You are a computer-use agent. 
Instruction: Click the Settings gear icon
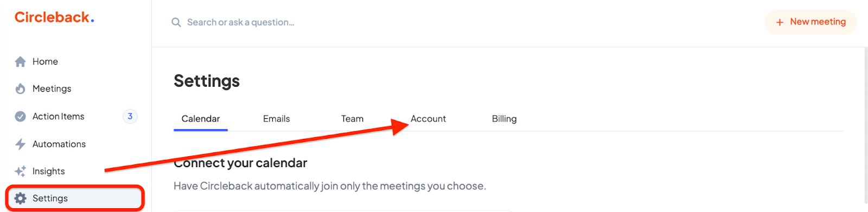coord(20,198)
